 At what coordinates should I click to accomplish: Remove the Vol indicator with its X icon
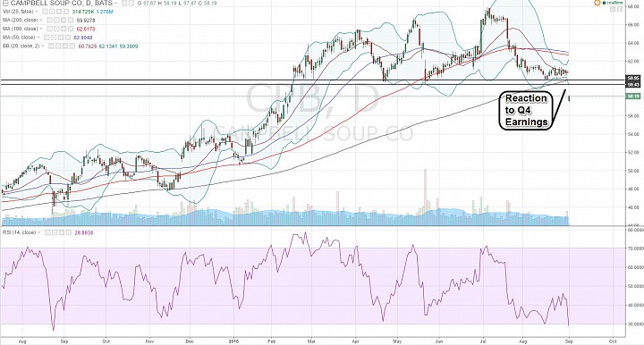tap(66, 12)
